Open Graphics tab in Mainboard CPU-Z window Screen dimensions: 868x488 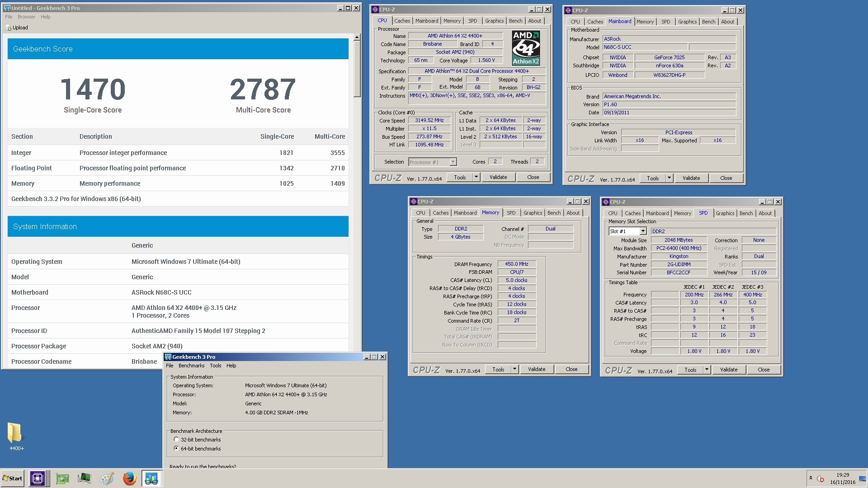pyautogui.click(x=687, y=22)
